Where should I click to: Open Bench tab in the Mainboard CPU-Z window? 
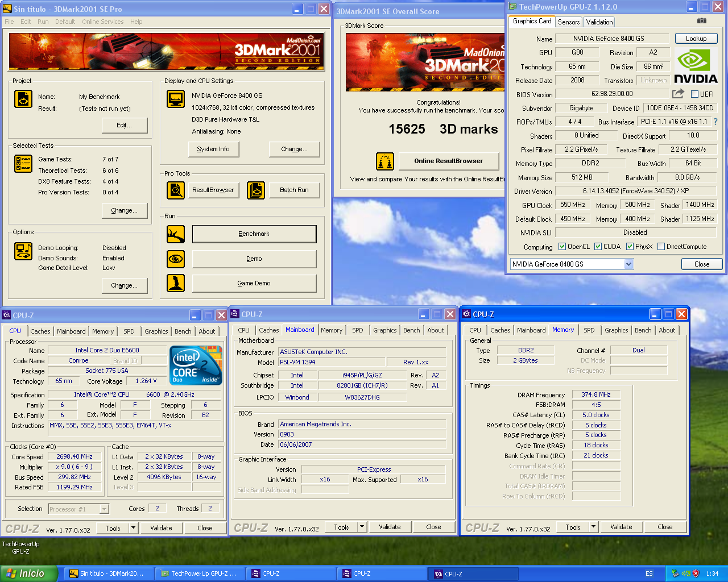[412, 330]
